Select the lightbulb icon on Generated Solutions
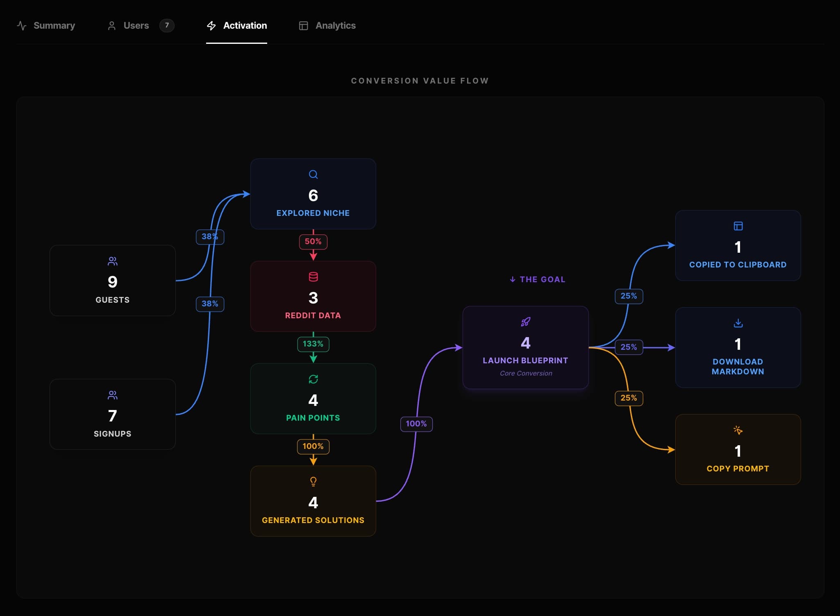840x616 pixels. tap(313, 481)
